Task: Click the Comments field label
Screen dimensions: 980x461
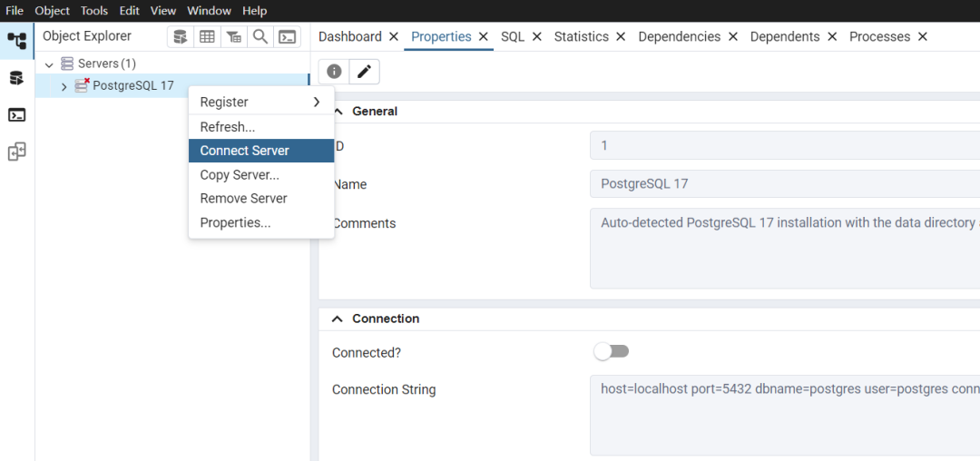Action: [x=365, y=223]
